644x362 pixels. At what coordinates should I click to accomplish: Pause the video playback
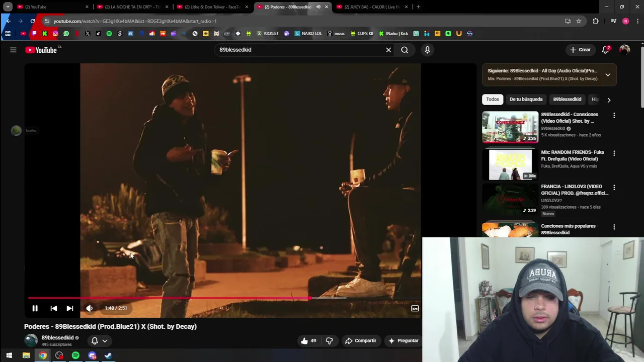click(35, 308)
